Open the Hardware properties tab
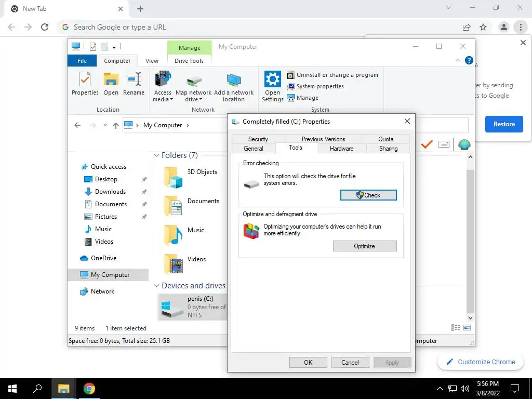This screenshot has height=399, width=532. point(342,149)
